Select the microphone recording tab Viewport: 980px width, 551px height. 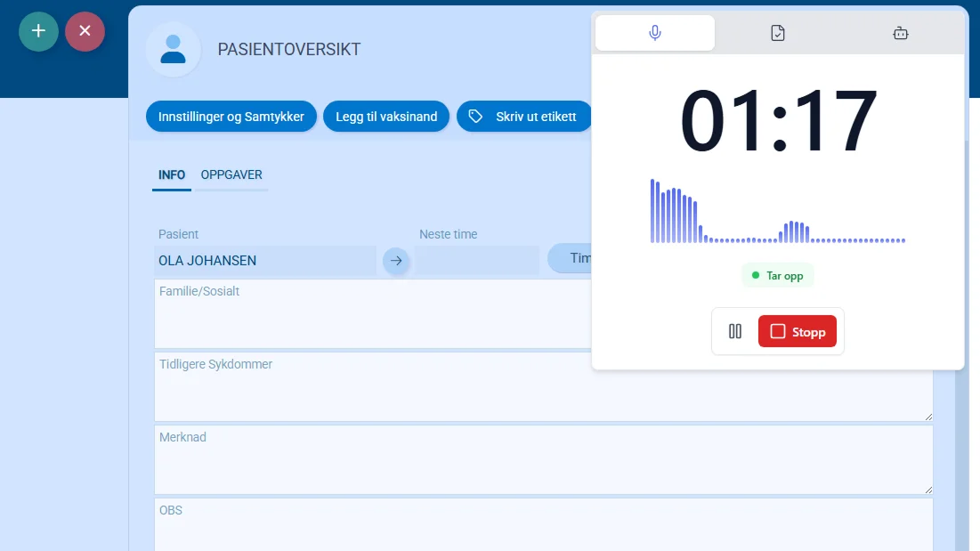654,32
